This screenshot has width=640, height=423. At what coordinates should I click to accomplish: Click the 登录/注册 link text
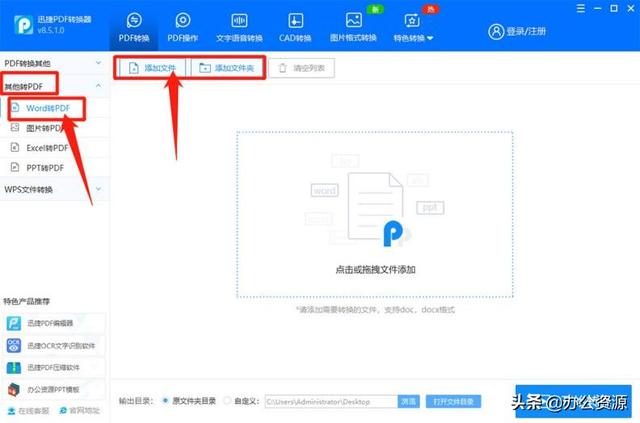click(526, 31)
